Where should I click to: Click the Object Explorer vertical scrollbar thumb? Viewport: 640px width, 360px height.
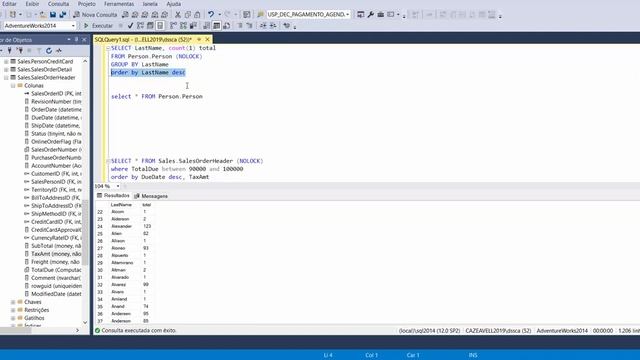tap(85, 233)
